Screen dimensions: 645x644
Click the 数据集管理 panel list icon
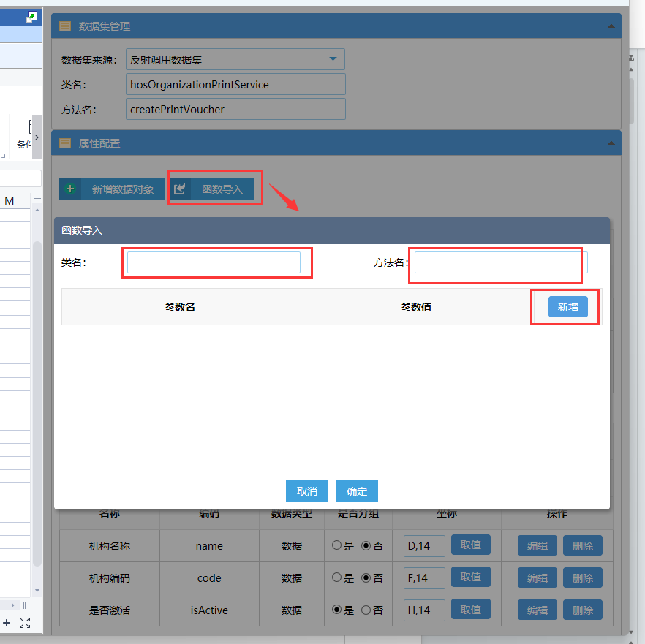[x=65, y=26]
